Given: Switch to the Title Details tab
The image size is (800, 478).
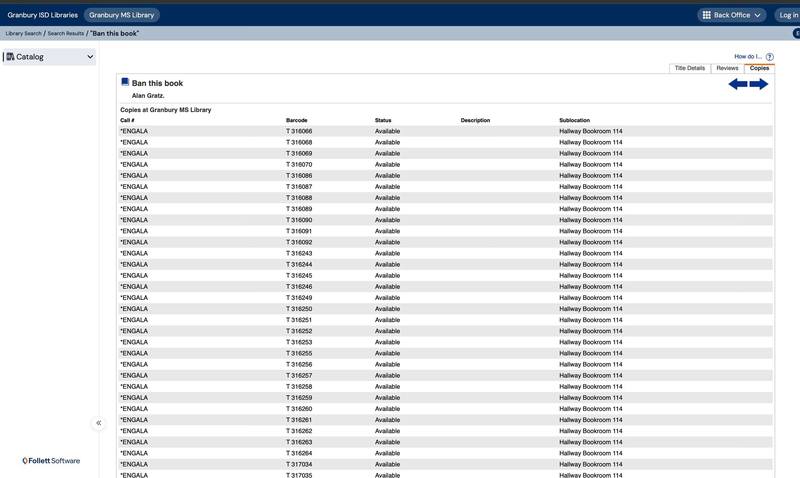Looking at the screenshot, I should pos(689,68).
